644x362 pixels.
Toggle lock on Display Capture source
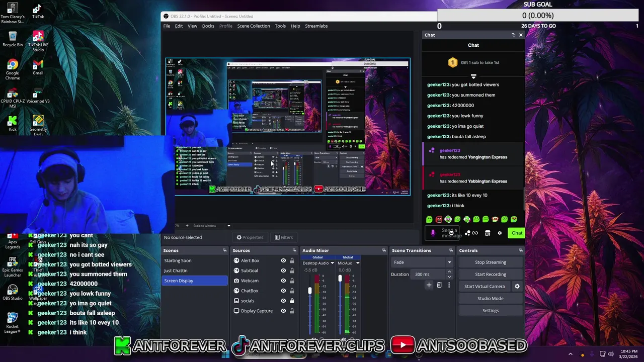(292, 311)
